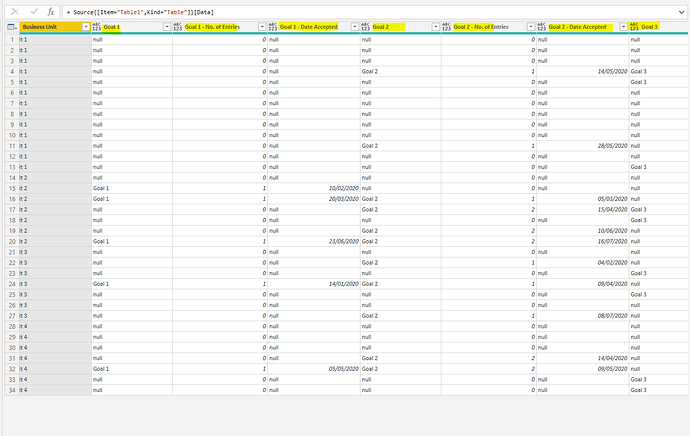The image size is (690, 436).
Task: Click the Goal 2 value cell in row 11
Action: tap(401, 146)
